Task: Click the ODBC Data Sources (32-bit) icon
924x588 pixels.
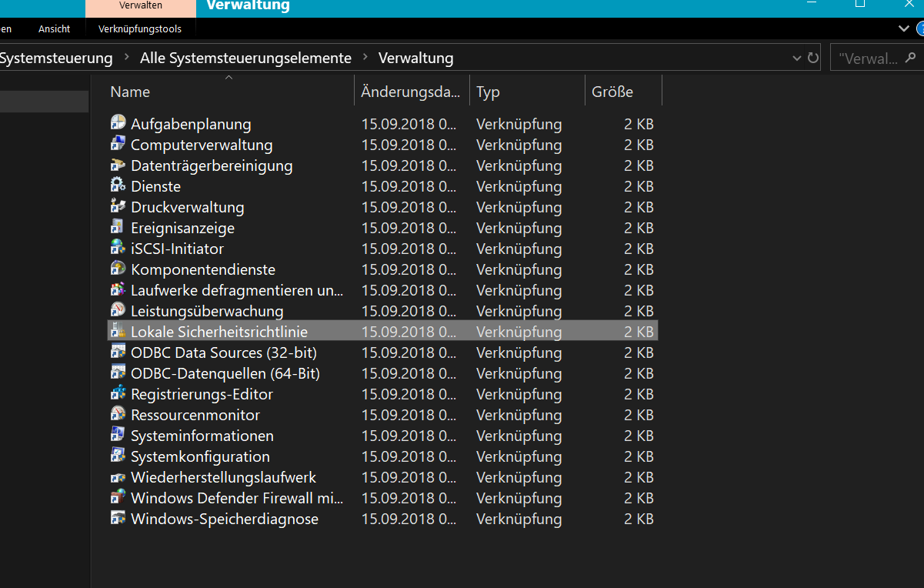Action: pyautogui.click(x=118, y=351)
